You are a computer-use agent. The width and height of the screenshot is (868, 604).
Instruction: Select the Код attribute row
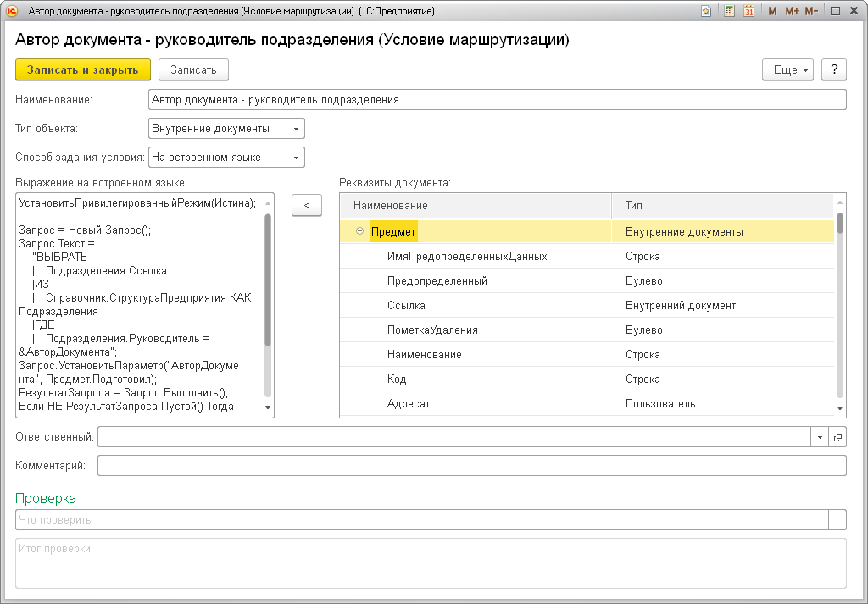pyautogui.click(x=587, y=379)
